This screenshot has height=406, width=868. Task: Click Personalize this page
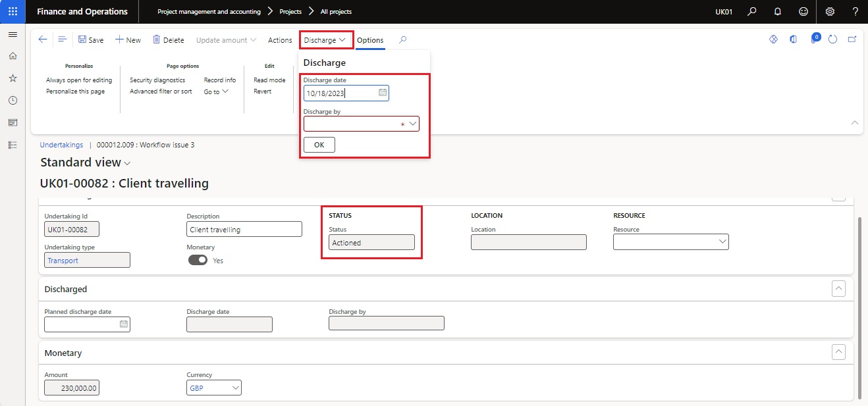[x=75, y=91]
